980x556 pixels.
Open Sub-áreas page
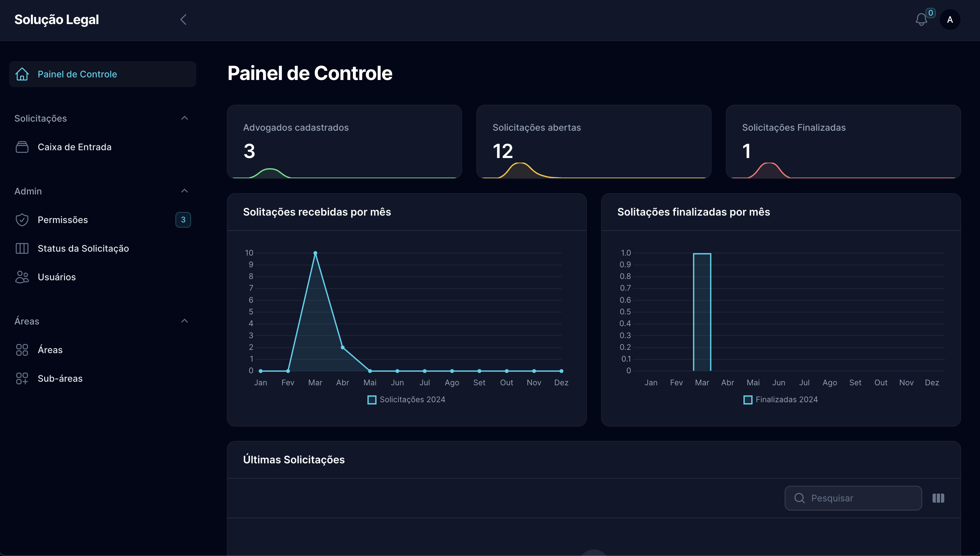pos(103,378)
